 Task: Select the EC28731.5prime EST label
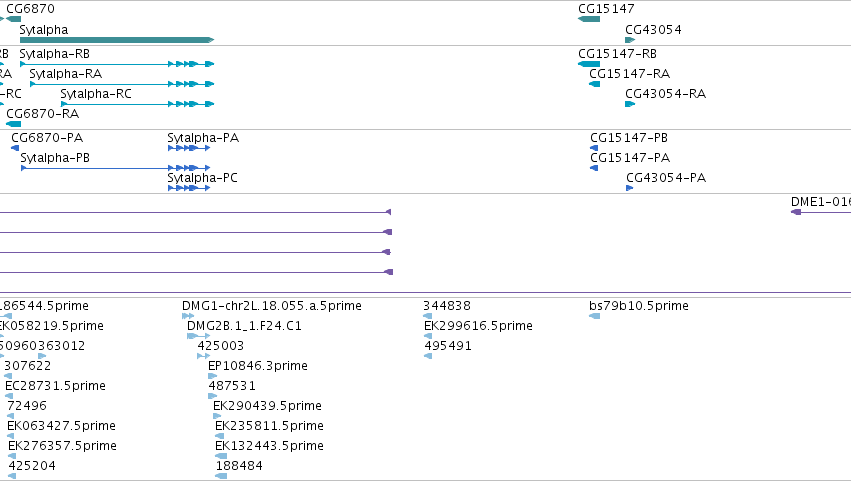coord(55,386)
